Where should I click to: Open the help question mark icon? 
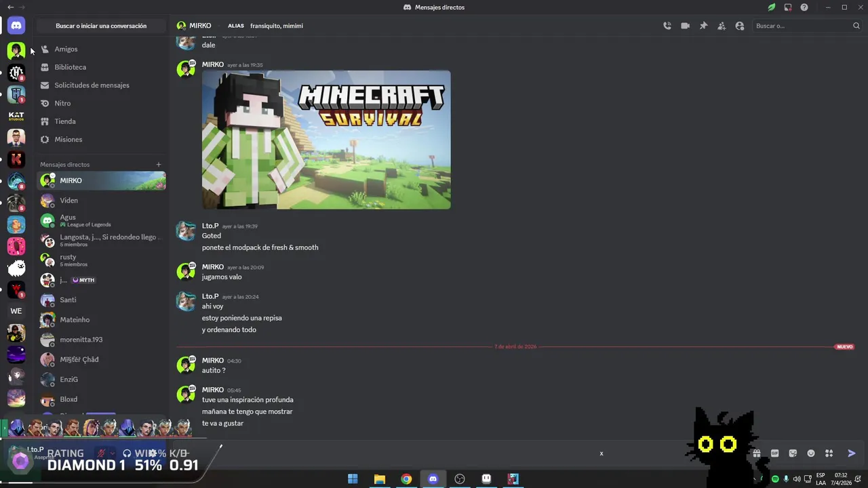click(x=804, y=7)
